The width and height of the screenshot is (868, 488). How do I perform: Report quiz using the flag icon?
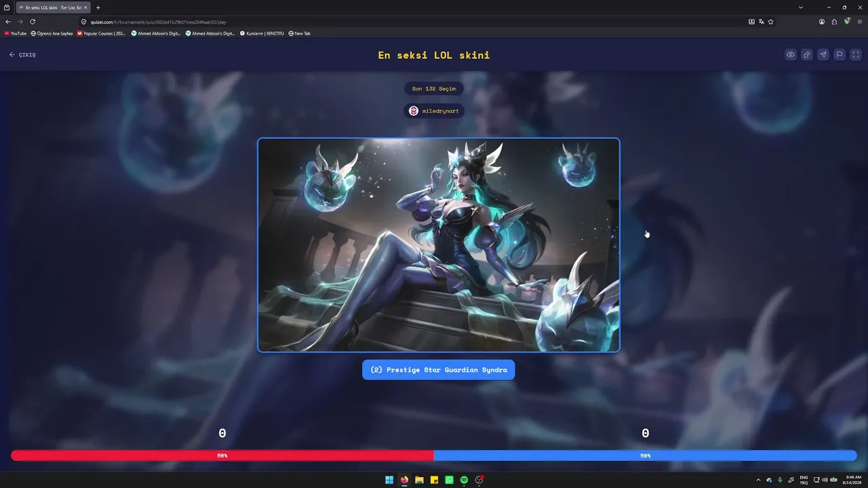click(x=840, y=55)
